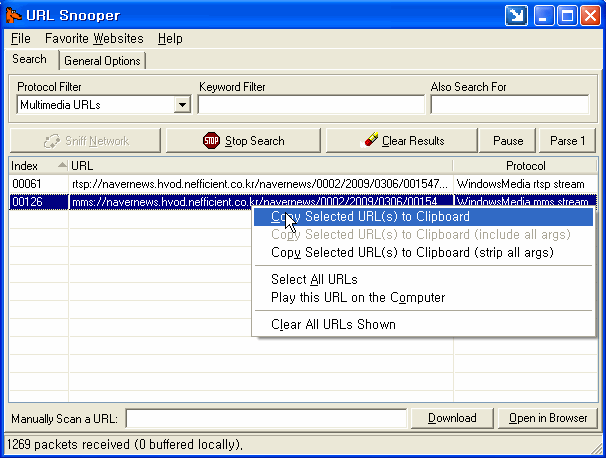The width and height of the screenshot is (606, 458).
Task: Click the greyed Sniff Network icon
Action: 52,141
